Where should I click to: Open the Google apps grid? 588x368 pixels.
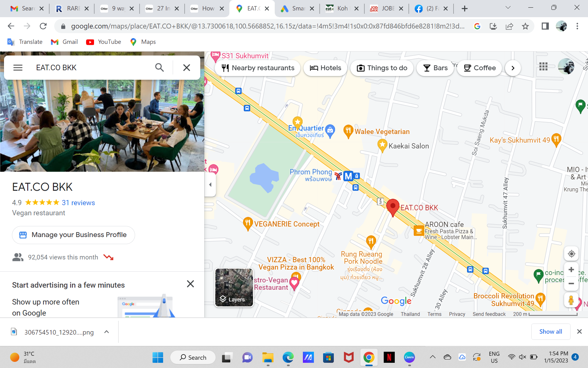point(543,67)
